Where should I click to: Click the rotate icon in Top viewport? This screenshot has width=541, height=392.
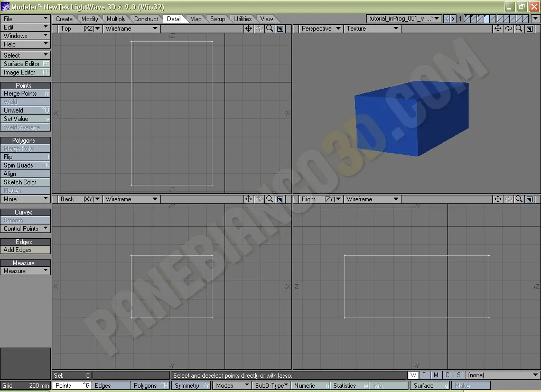pos(259,29)
